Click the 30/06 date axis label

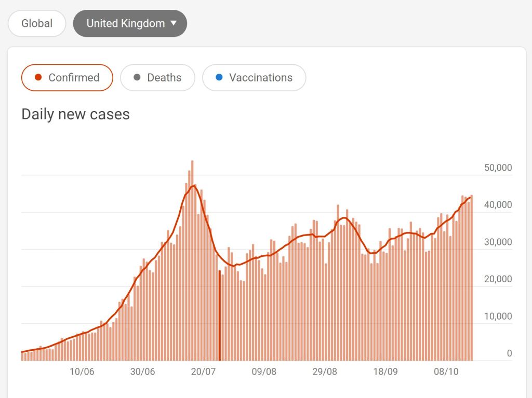pyautogui.click(x=142, y=372)
